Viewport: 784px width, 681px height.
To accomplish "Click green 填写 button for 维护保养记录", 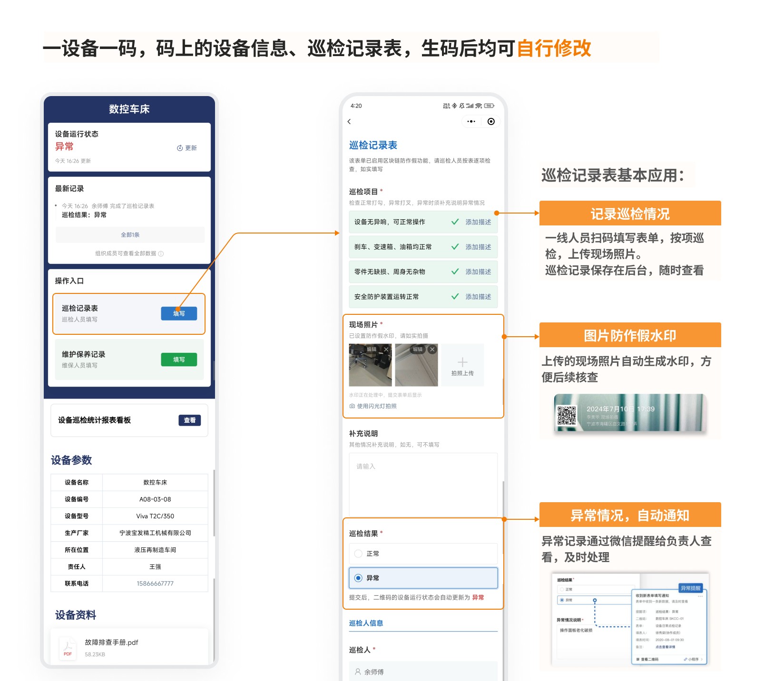I will [x=179, y=360].
